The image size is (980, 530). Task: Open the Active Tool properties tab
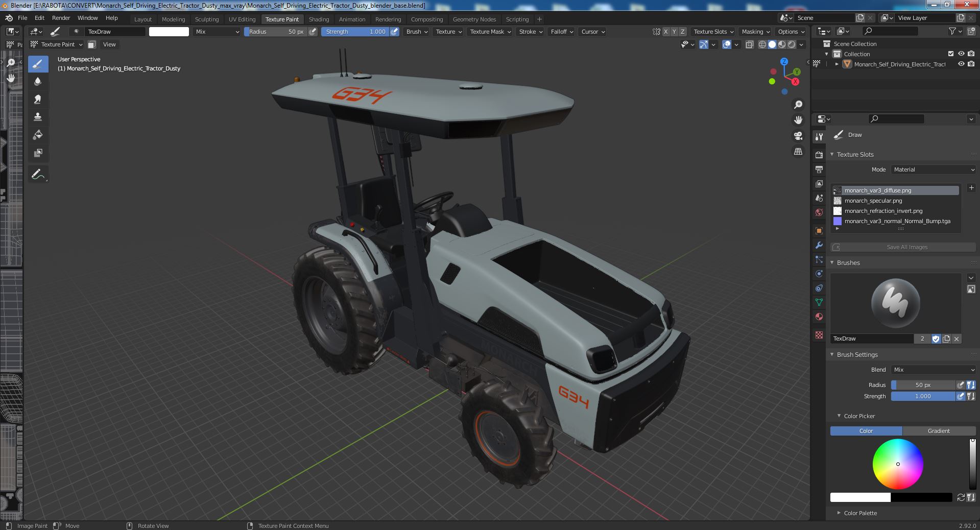819,137
